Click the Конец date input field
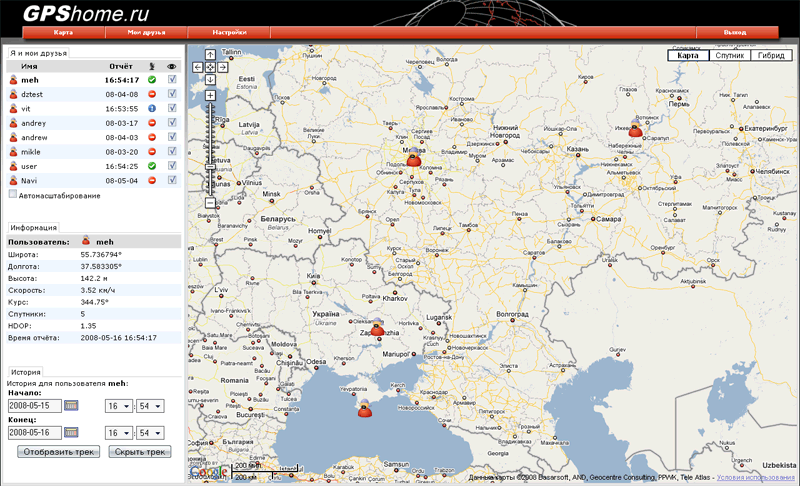Viewport: 800px width, 486px height. pos(35,433)
